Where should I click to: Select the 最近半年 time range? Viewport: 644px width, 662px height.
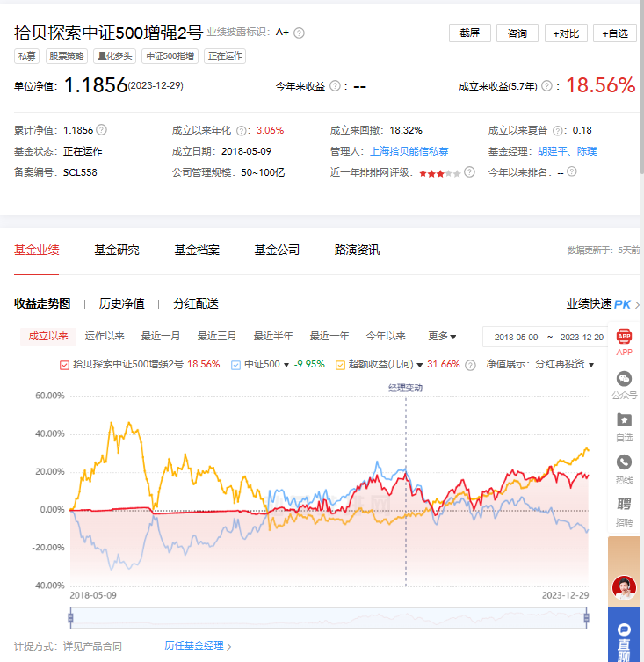[x=273, y=337]
